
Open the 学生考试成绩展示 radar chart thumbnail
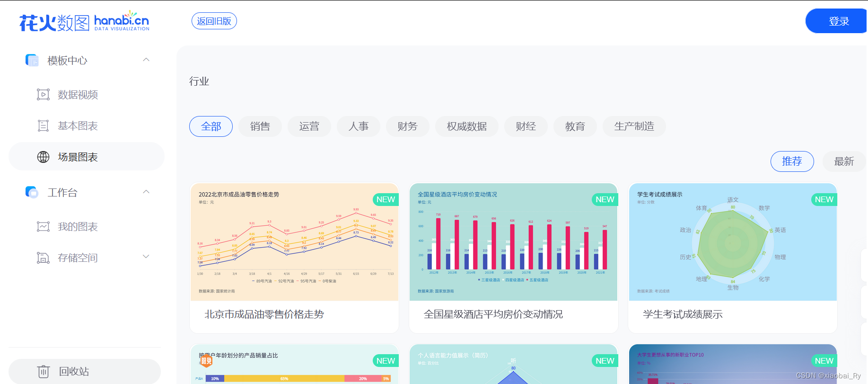tap(733, 242)
